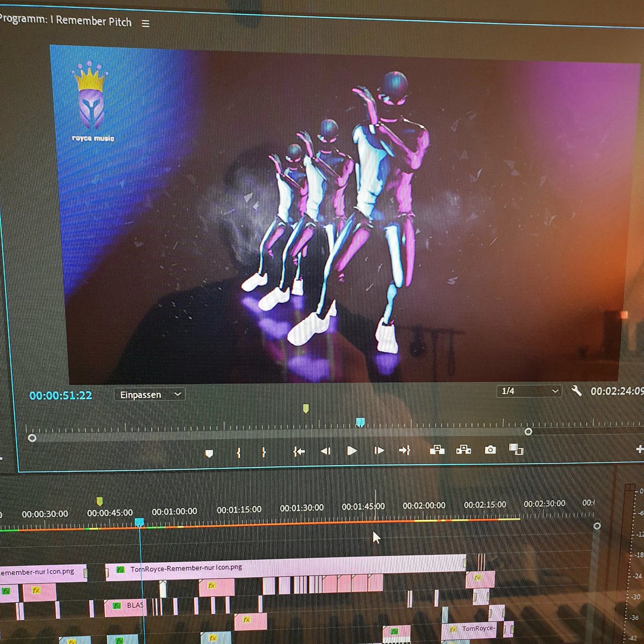The width and height of the screenshot is (644, 644).
Task: Click the 00:00:51:22 playhead timecode
Action: point(61,396)
